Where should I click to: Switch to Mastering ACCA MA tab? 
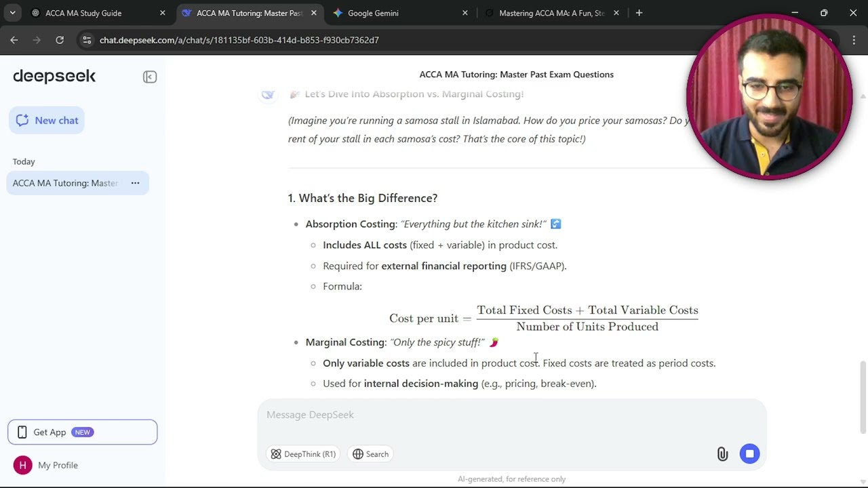click(551, 13)
